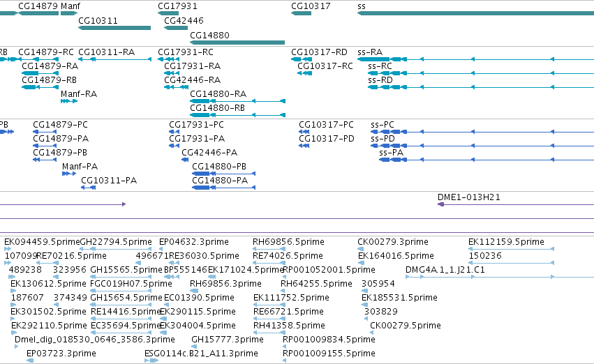Click EST Dmel_dig_018530_0646_3586.3prime
The width and height of the screenshot is (594, 364).
pyautogui.click(x=95, y=340)
